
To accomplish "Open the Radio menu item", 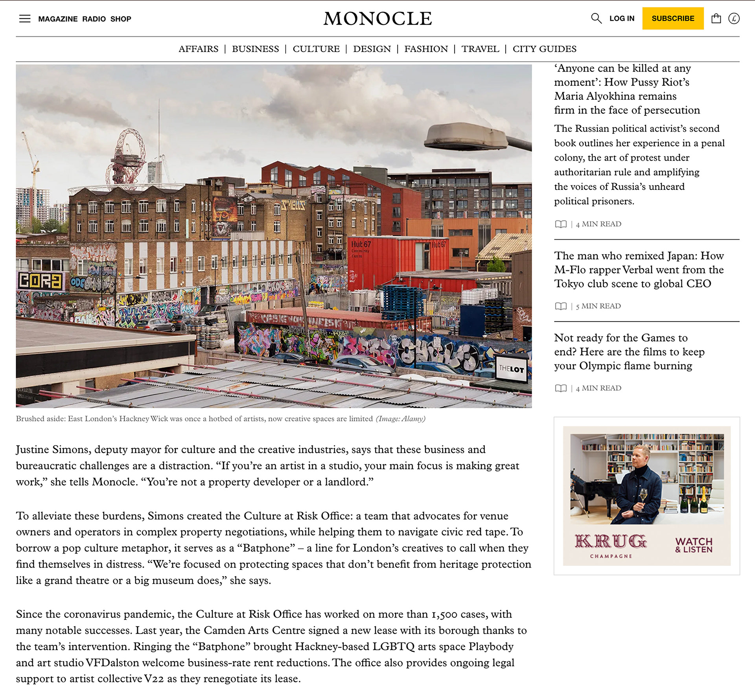I will [94, 19].
